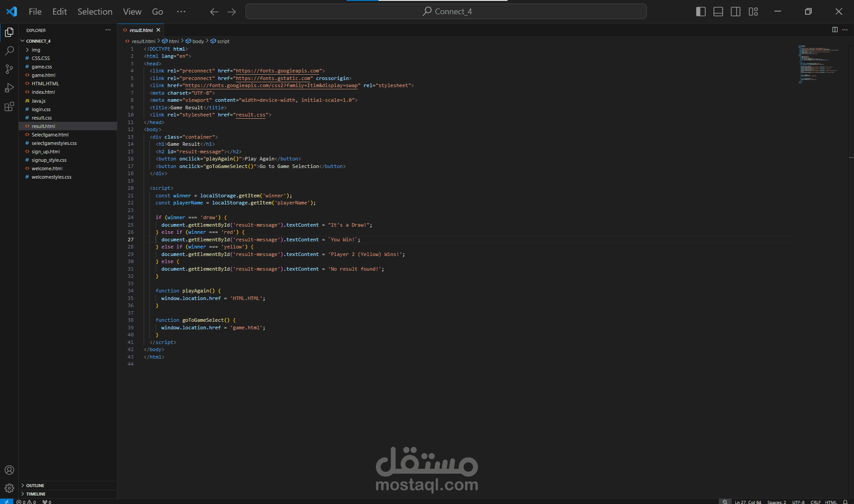The image size is (854, 504).
Task: Open Source Control view
Action: [x=9, y=69]
